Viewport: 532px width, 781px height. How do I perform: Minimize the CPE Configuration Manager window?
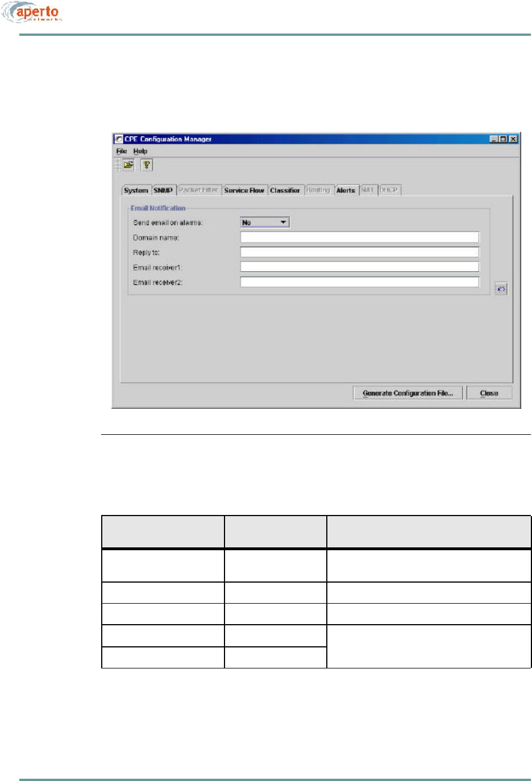tap(494, 139)
